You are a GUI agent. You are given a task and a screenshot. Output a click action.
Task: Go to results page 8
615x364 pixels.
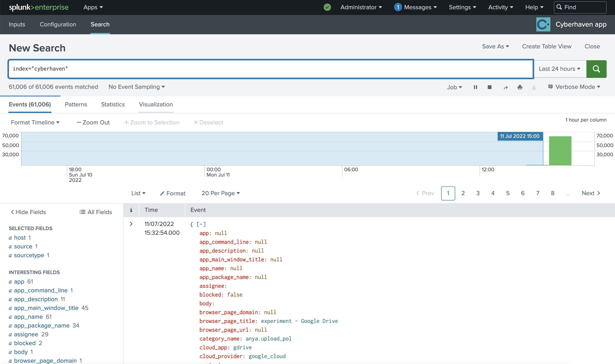click(x=553, y=193)
